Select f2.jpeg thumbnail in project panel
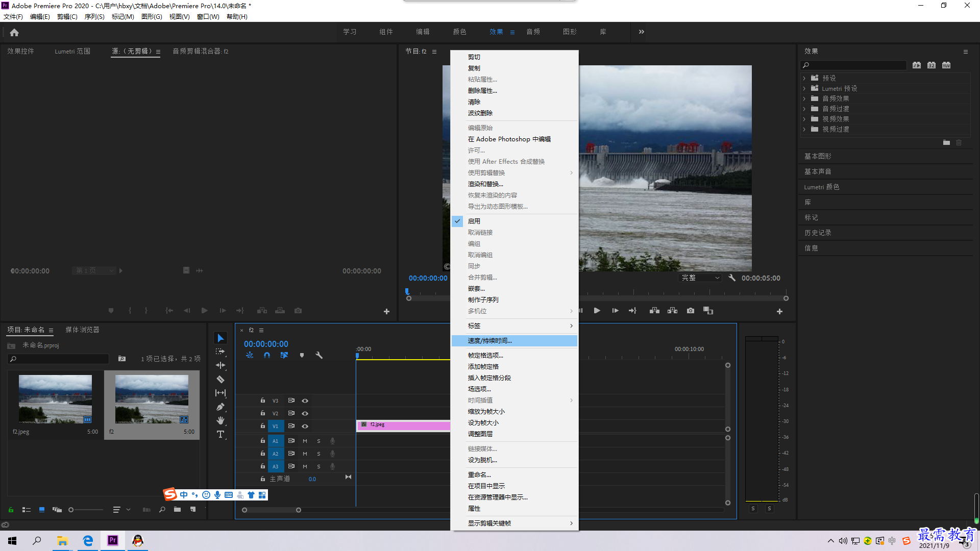The image size is (980, 551). pos(55,399)
